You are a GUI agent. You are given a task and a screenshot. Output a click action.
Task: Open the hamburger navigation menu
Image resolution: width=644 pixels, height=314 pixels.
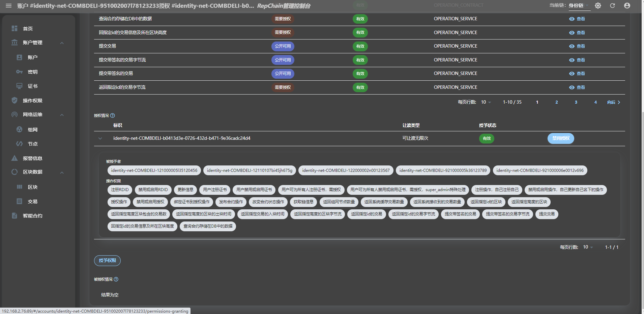pyautogui.click(x=9, y=6)
